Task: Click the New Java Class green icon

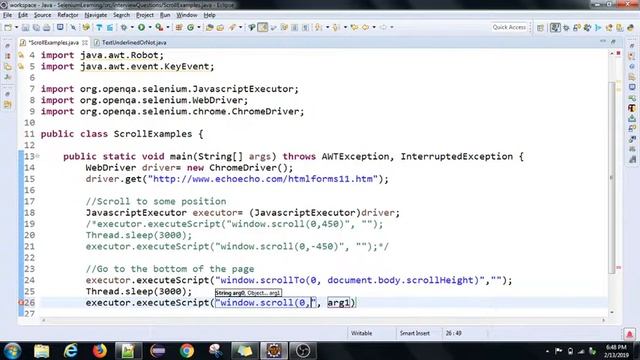Action: [191, 27]
